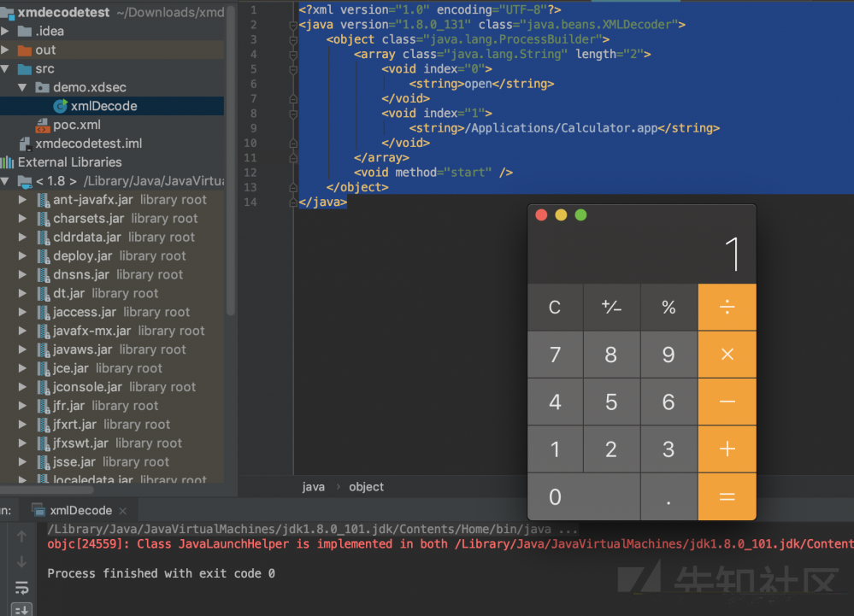Click the javaws.jar archive icon
Viewport: 854px width, 616px height.
[44, 349]
